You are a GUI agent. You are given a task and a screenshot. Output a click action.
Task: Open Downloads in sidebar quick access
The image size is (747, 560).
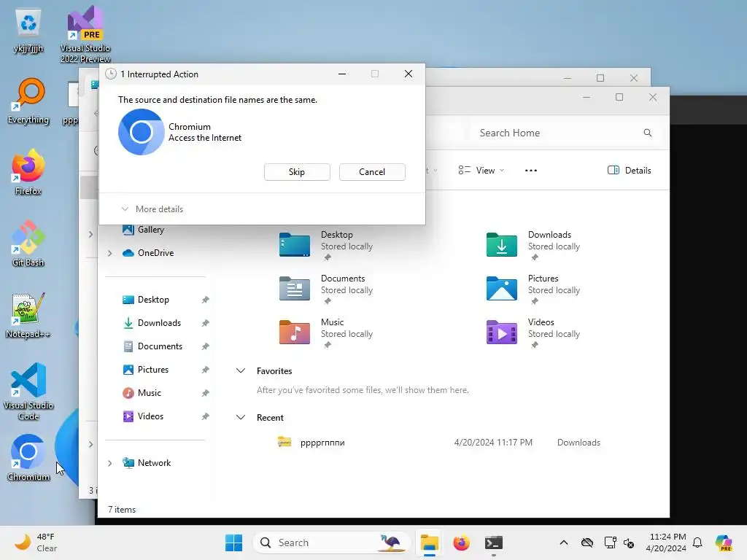159,323
